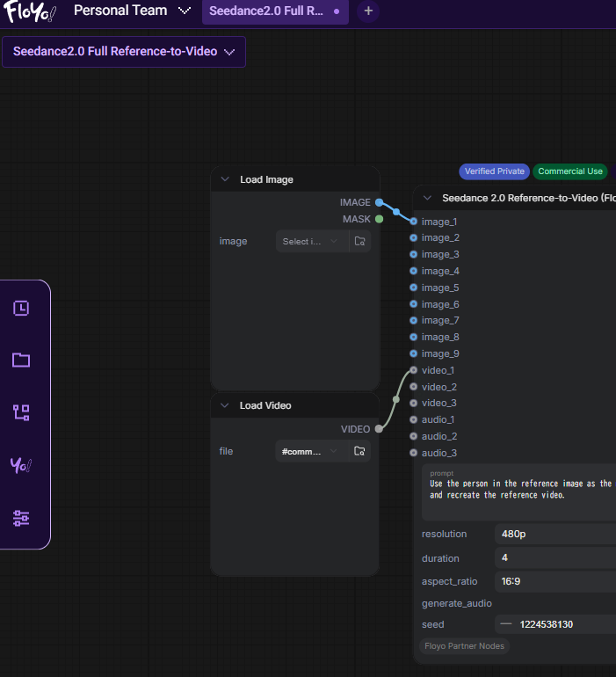Open the resolution 480p dropdown
616x677 pixels.
[555, 534]
